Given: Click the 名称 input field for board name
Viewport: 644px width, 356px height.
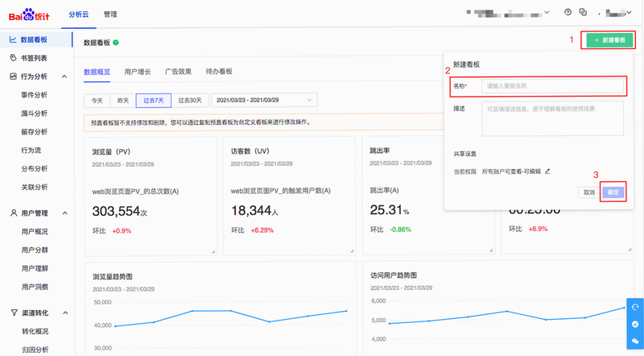Looking at the screenshot, I should point(552,86).
